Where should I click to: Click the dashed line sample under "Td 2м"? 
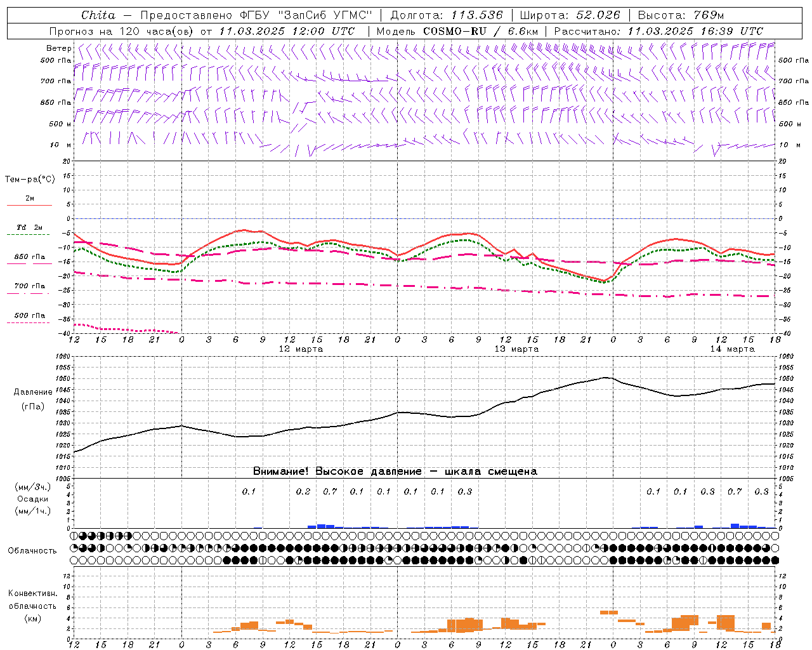click(28, 235)
